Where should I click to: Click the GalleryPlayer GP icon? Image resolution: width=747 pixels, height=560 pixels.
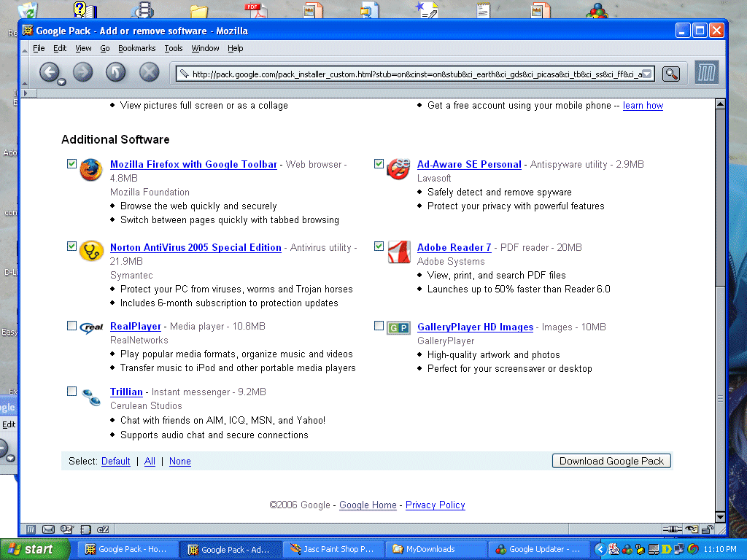(x=398, y=327)
